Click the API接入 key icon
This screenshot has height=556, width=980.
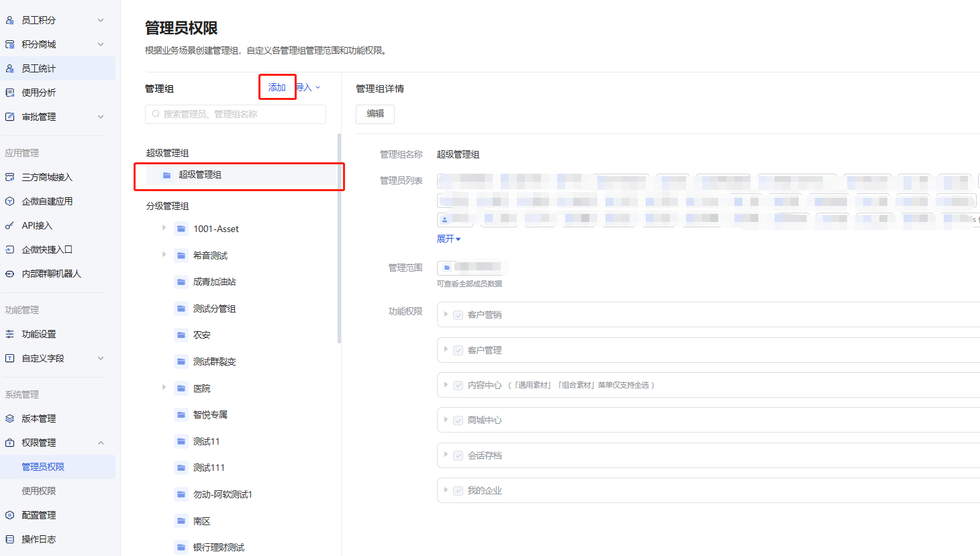tap(10, 225)
